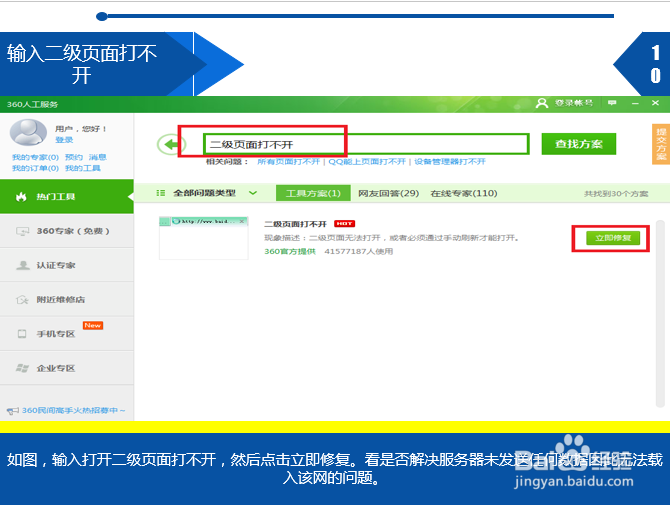Screen dimensions: 670x505
Task: Select 热门工具 in the sidebar
Action: coord(67,197)
